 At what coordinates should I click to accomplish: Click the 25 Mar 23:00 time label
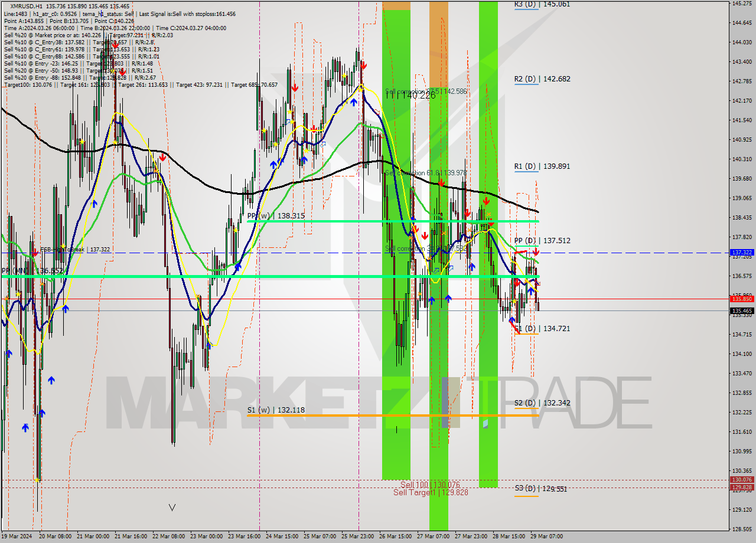358,537
